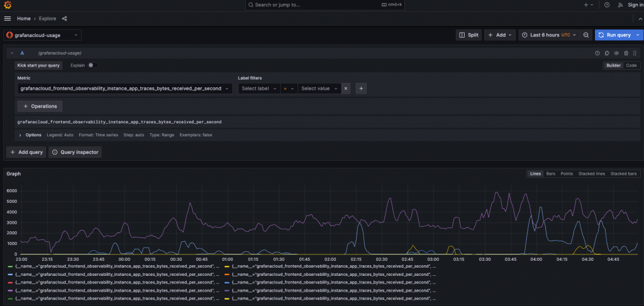
Task: Open the Query inspector
Action: pos(75,152)
